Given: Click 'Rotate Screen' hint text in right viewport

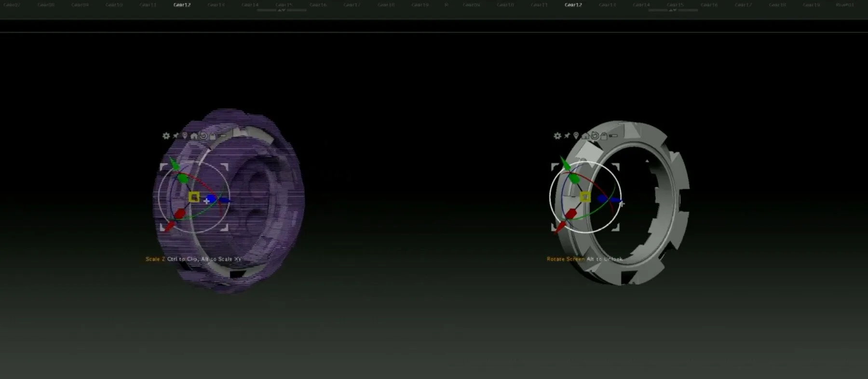Looking at the screenshot, I should click(x=566, y=259).
